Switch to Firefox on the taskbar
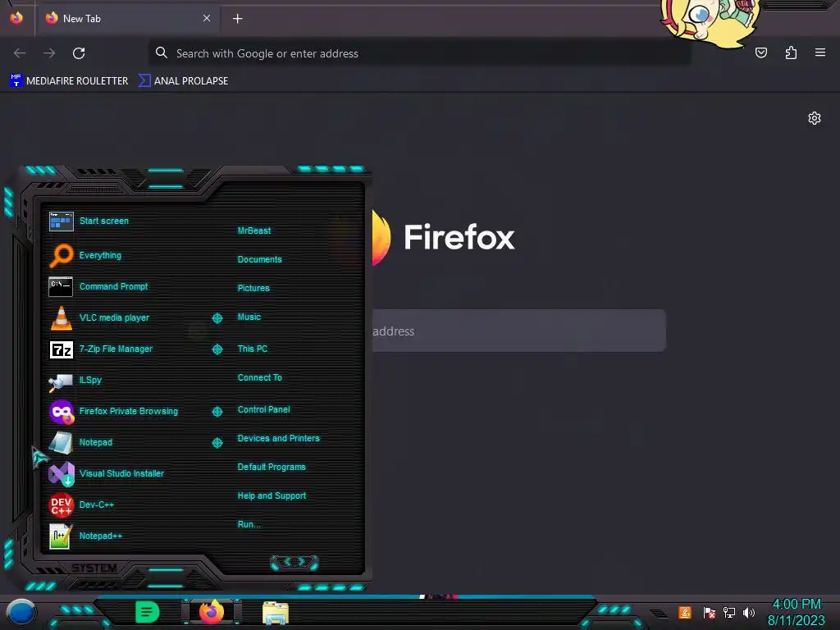 [212, 612]
